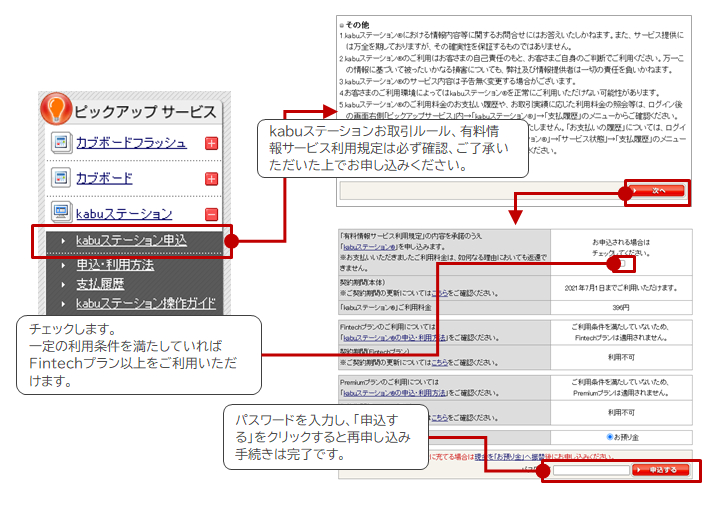Click the kabuステーション monitor icon
Screen dimensions: 709x505
click(x=61, y=212)
